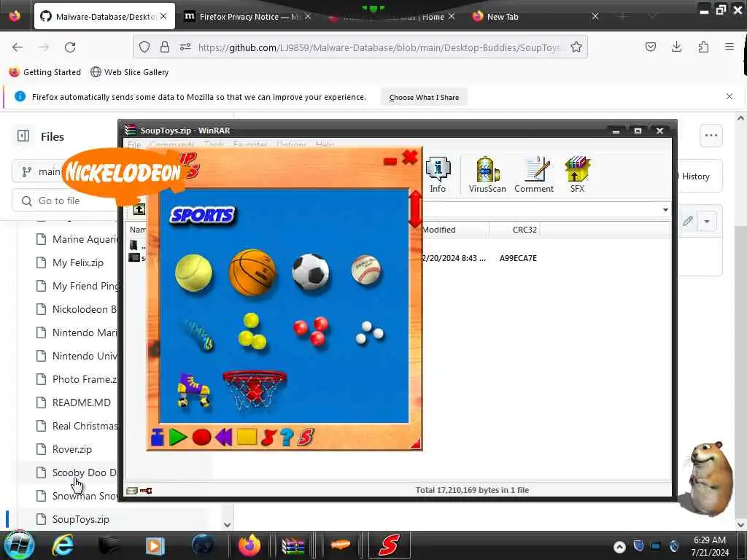Click the key icon in WinRAR status bar
This screenshot has width=747, height=560.
146,491
